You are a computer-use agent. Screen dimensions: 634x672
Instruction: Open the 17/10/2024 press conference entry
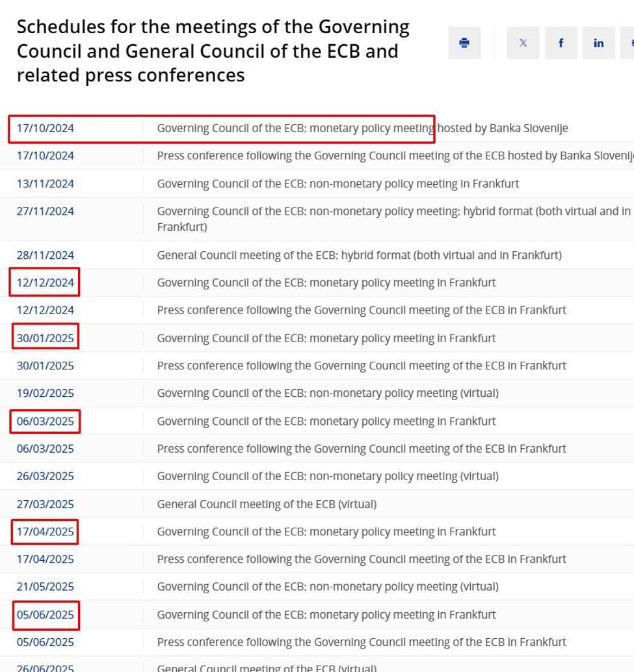[46, 155]
